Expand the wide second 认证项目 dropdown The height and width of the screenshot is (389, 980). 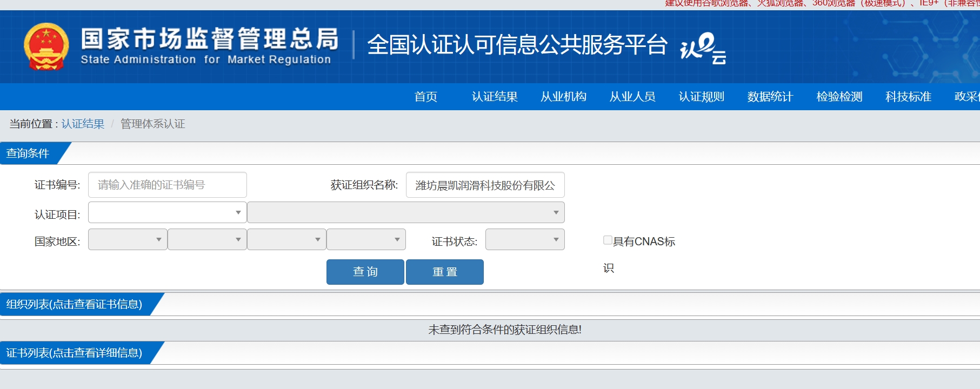(x=406, y=212)
